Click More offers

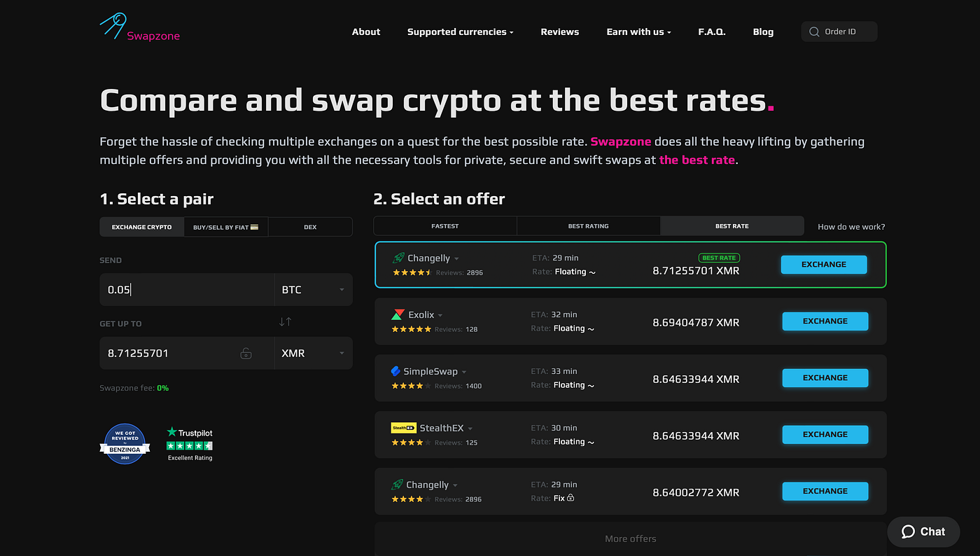point(631,538)
